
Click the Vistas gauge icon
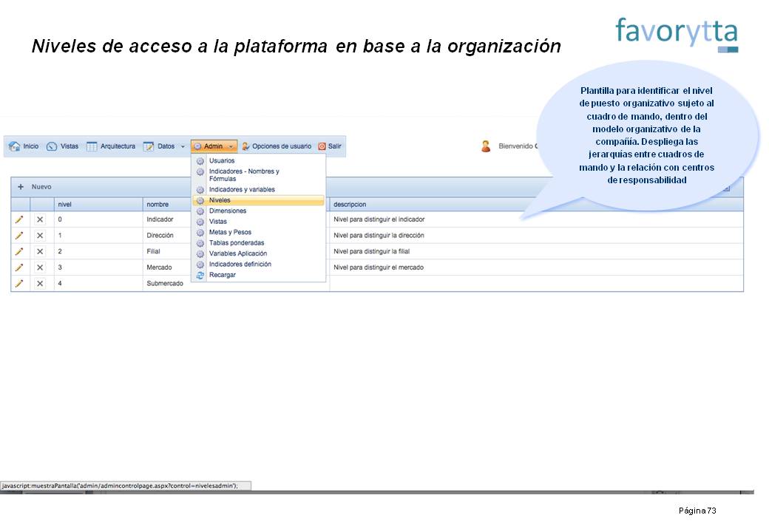tap(52, 146)
